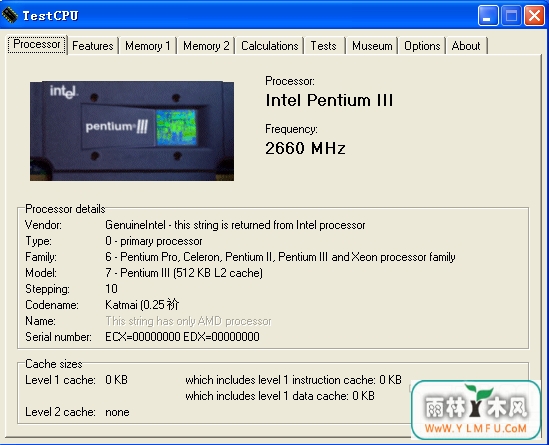The height and width of the screenshot is (445, 549).
Task: Click the Family value starting "6 - Pentium Pro"
Action: point(280,257)
